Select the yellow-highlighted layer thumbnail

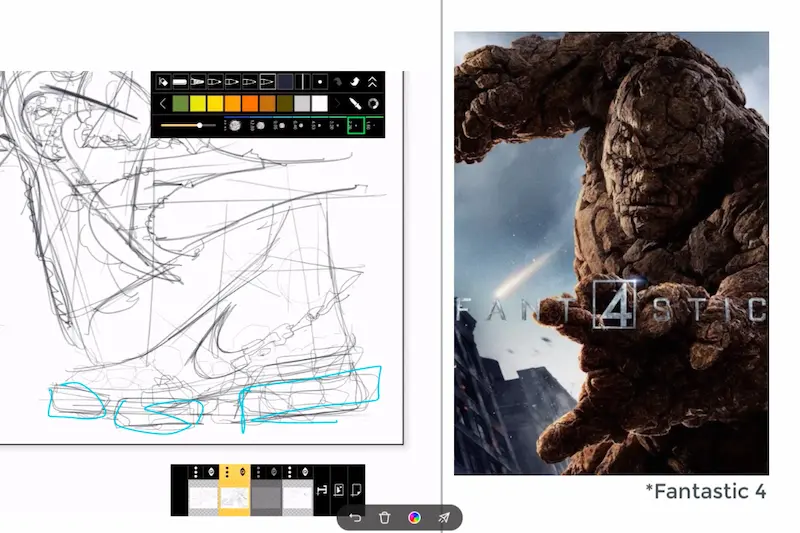tap(235, 499)
